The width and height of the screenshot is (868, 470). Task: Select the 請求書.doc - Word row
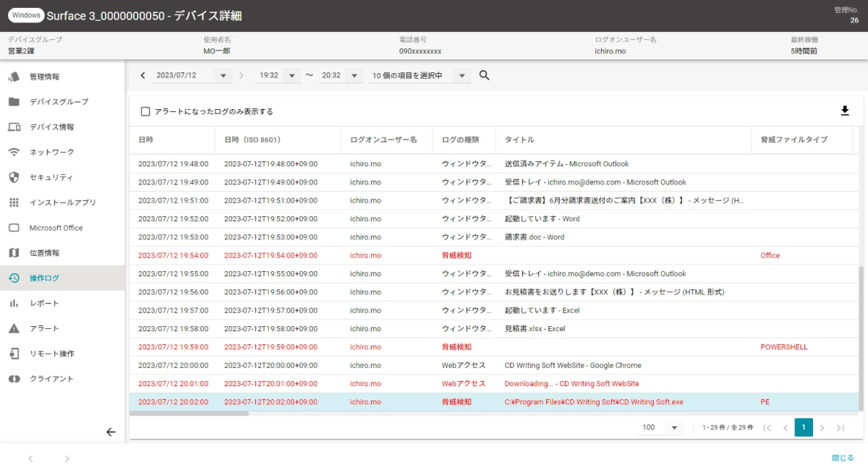click(494, 237)
